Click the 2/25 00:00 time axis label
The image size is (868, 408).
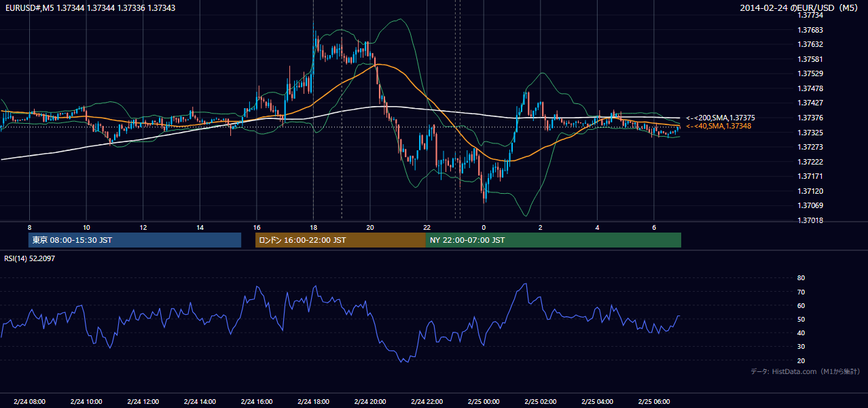tap(484, 401)
